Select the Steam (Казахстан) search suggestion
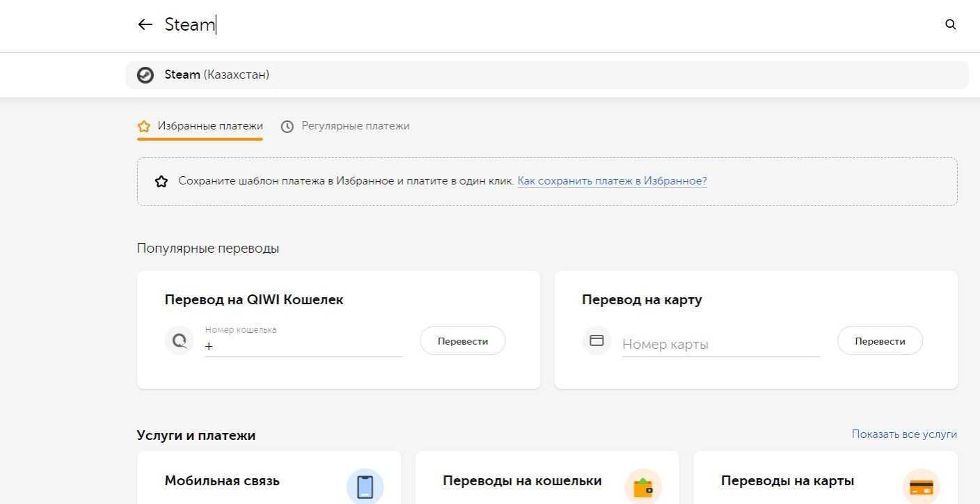This screenshot has width=980, height=504. [217, 75]
